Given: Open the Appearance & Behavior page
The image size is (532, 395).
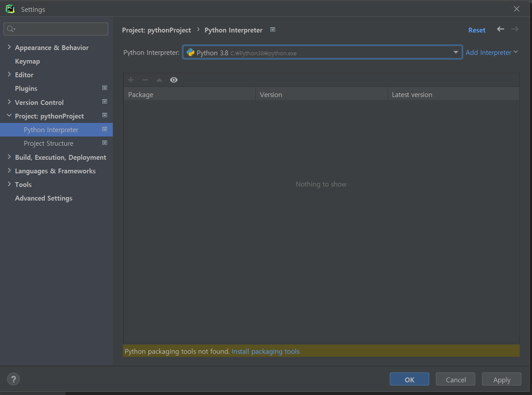Looking at the screenshot, I should click(x=52, y=47).
